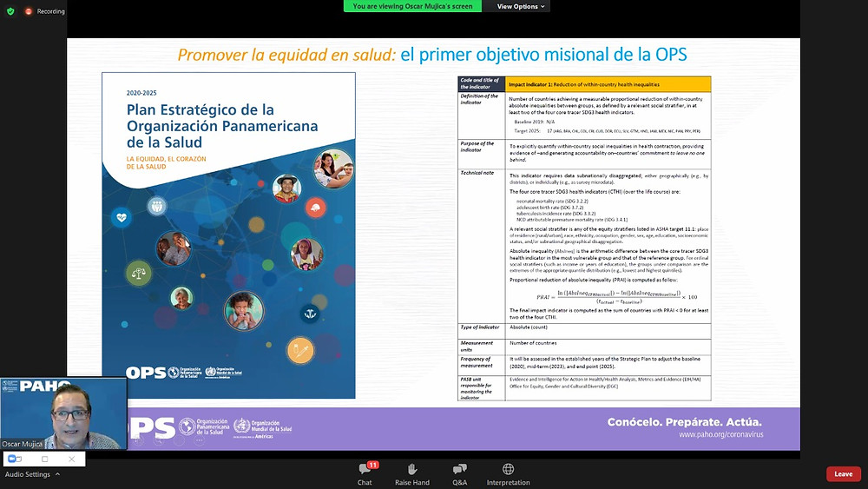Open the Q&A panel
Screen dimensions: 868x489
pyautogui.click(x=459, y=474)
